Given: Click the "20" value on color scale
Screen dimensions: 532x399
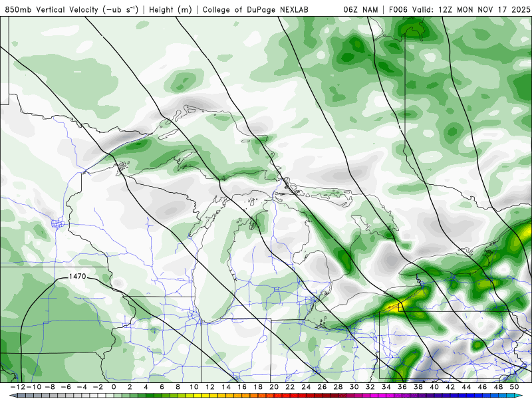Looking at the screenshot, I should [274, 387].
